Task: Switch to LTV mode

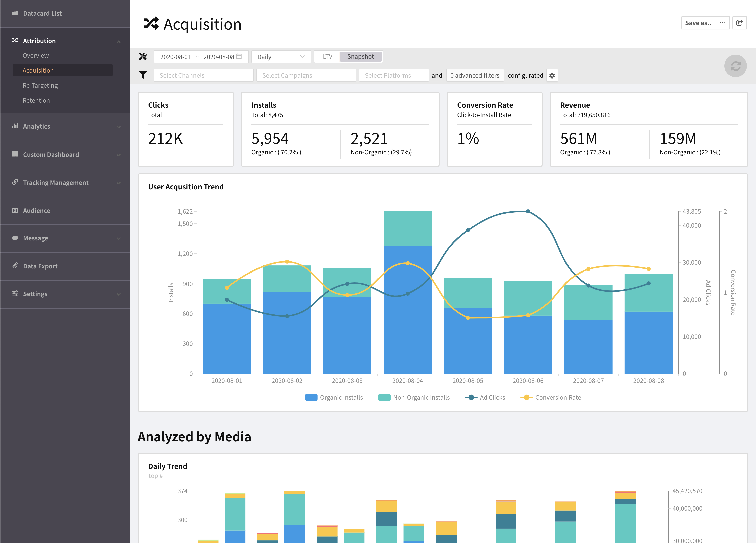Action: [327, 56]
